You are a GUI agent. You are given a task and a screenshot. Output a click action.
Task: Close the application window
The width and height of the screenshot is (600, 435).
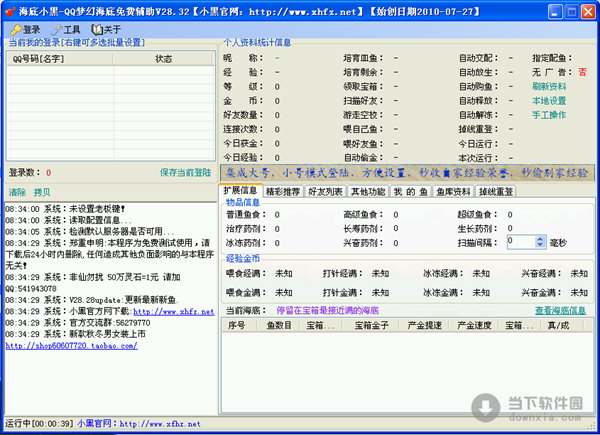588,11
